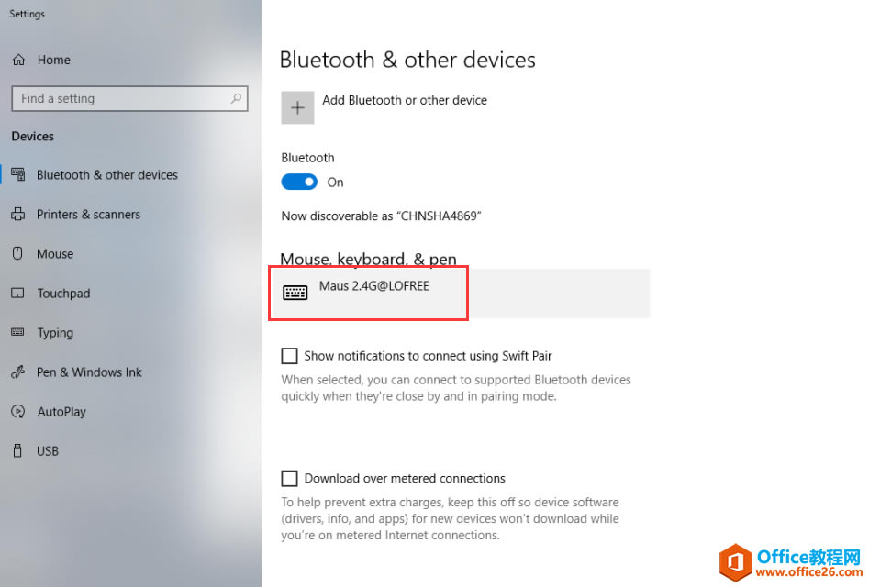Open Pen & Windows Ink settings
Viewport: 869px width, 588px height.
(x=89, y=372)
